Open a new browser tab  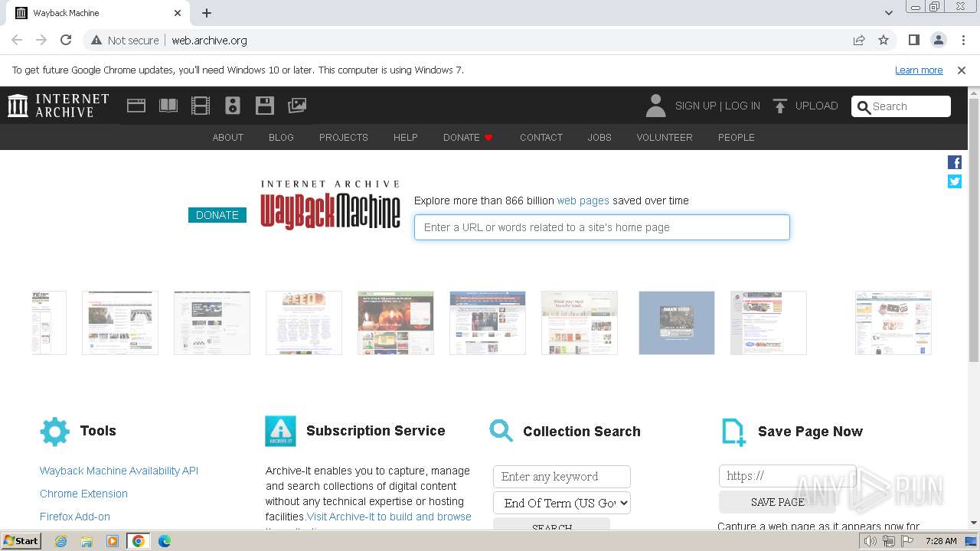point(207,13)
